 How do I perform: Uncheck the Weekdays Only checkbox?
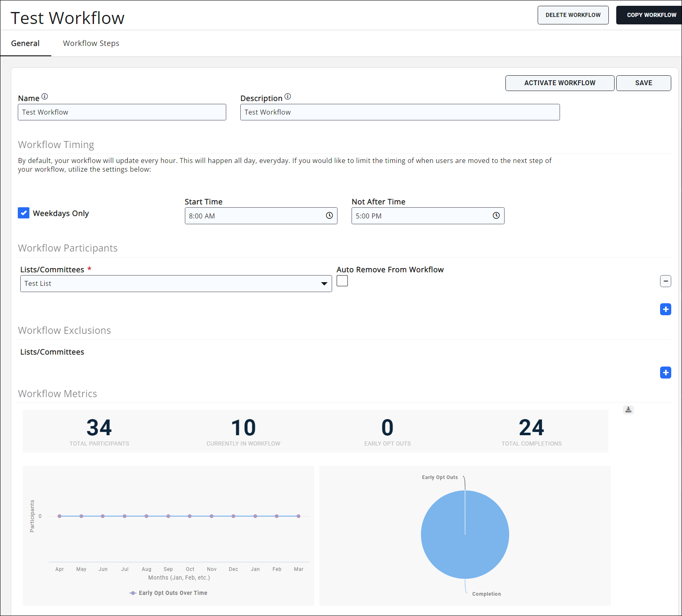coord(24,213)
